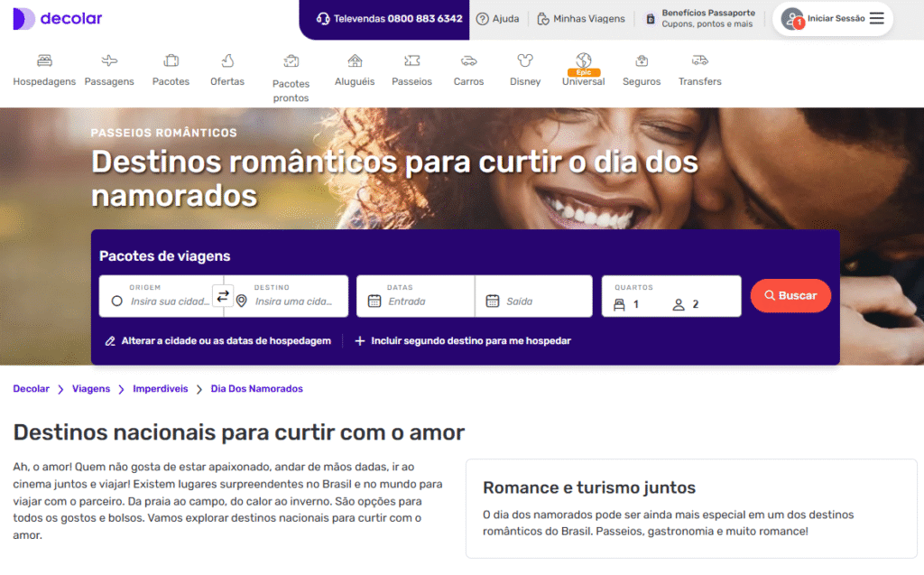Click Alterar a cidade ou as datas
This screenshot has width=924, height=575.
tap(218, 341)
